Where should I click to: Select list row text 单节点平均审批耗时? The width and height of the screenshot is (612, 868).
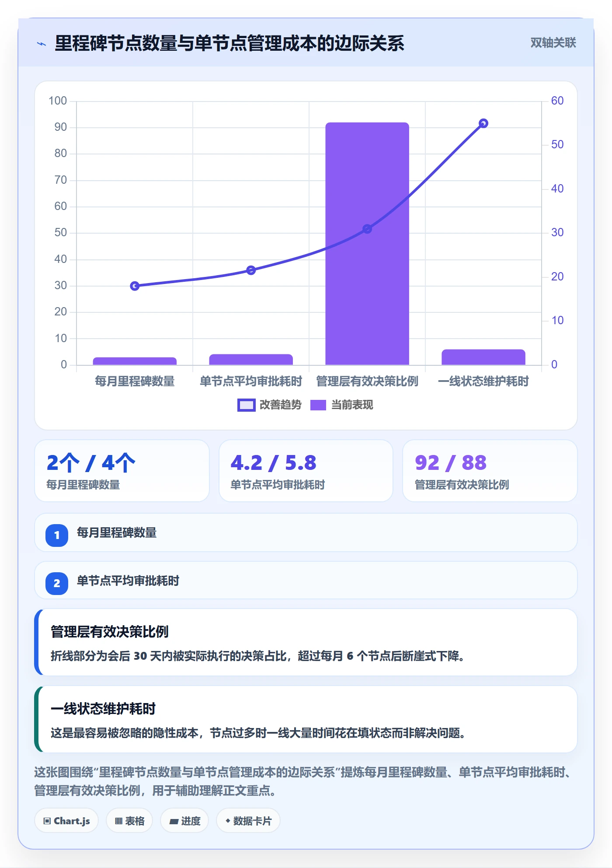tap(128, 581)
